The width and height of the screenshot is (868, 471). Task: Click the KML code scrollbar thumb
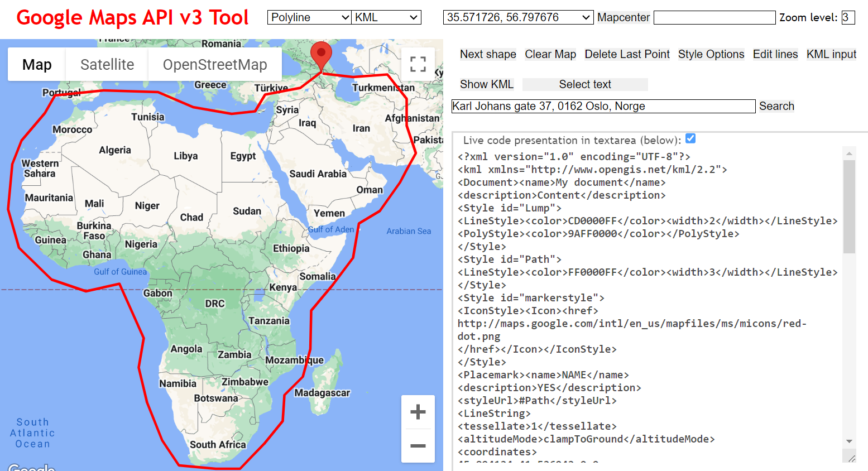[x=849, y=206]
